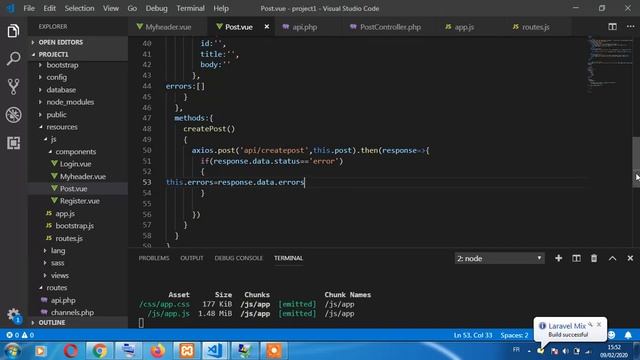This screenshot has width=640, height=360.
Task: Click the feedback smiley in status bar
Action: pyautogui.click(x=611, y=335)
